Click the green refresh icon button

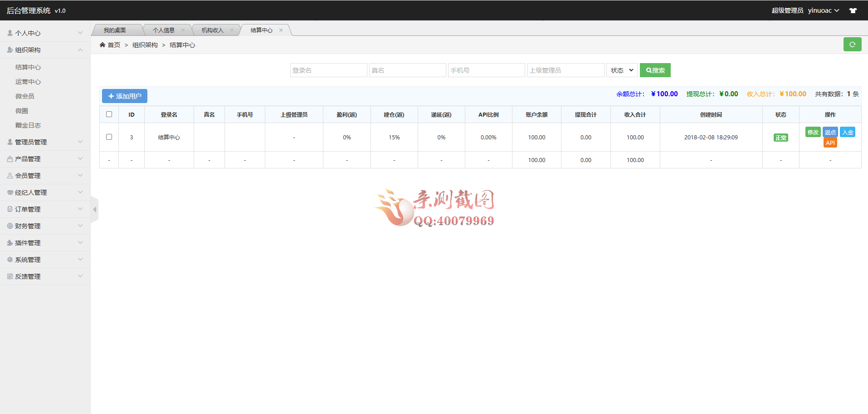click(852, 44)
